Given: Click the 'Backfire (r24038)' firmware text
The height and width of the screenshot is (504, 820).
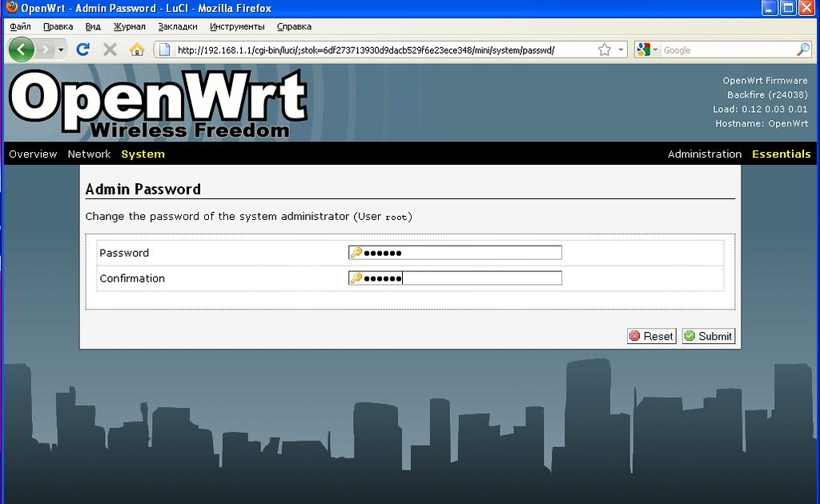Looking at the screenshot, I should (767, 94).
